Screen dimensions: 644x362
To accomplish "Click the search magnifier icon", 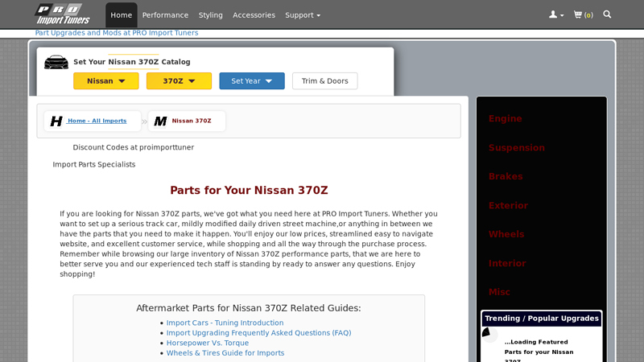I will 607,14.
